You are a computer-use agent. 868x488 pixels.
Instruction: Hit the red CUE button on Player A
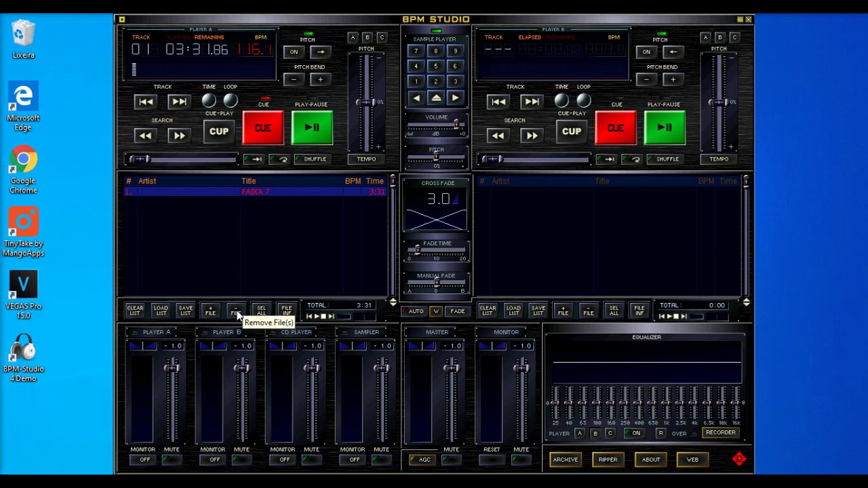click(263, 128)
